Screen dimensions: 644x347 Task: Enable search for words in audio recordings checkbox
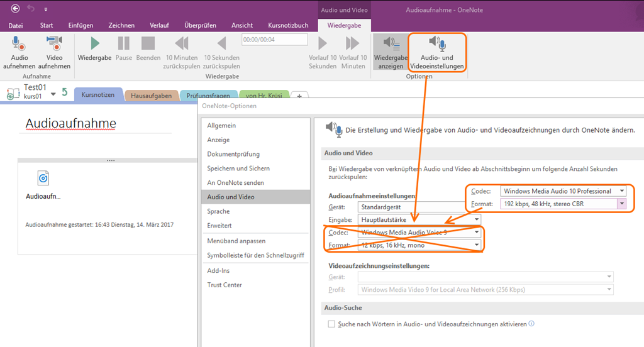332,324
